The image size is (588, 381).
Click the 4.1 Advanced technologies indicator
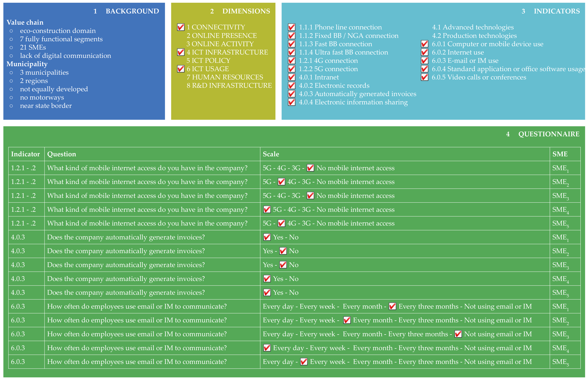point(473,27)
